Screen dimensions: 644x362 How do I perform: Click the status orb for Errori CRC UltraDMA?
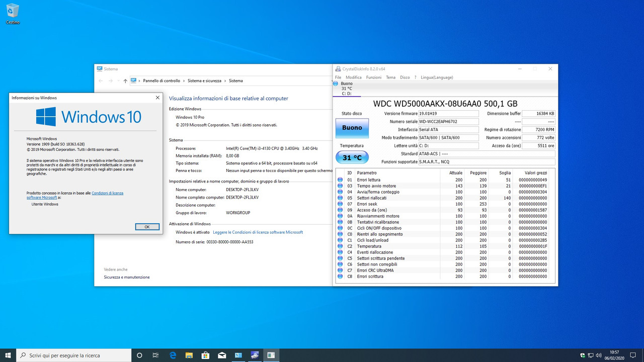point(340,270)
